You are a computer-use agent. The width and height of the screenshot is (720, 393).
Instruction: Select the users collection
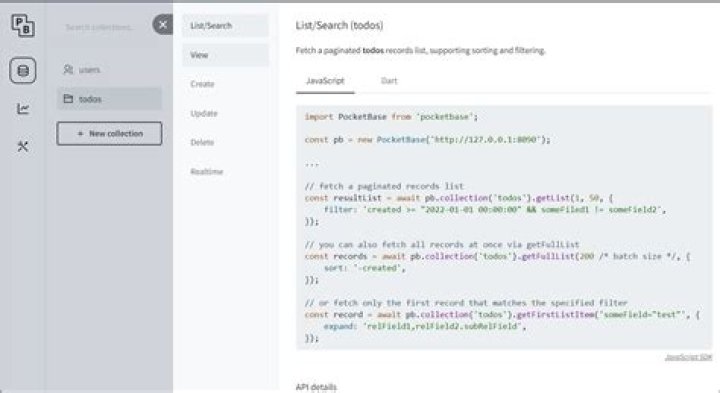coord(109,70)
